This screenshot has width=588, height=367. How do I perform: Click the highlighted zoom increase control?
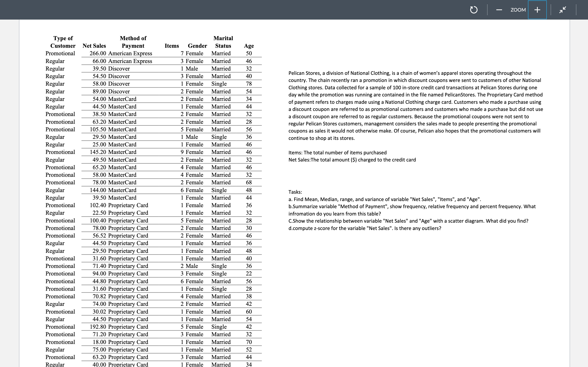coord(537,10)
